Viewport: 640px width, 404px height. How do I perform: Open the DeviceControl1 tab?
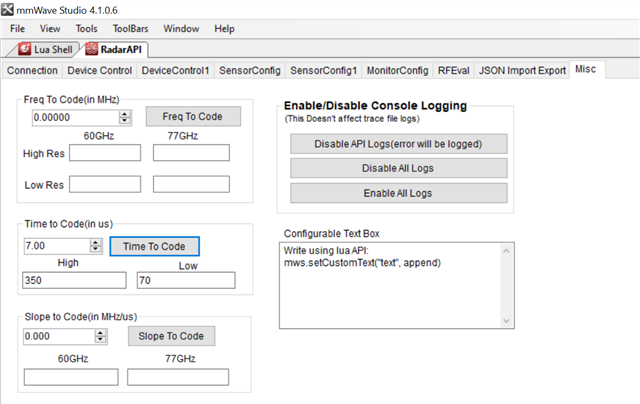(175, 70)
